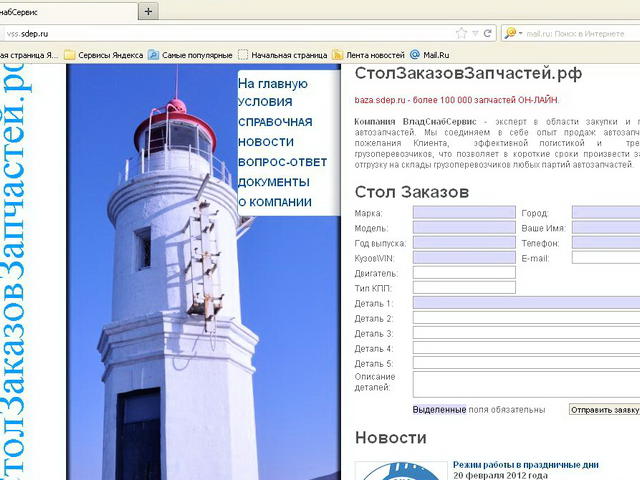Image resolution: width=640 pixels, height=480 pixels.
Task: Click the Год выпуска input field
Action: (464, 242)
